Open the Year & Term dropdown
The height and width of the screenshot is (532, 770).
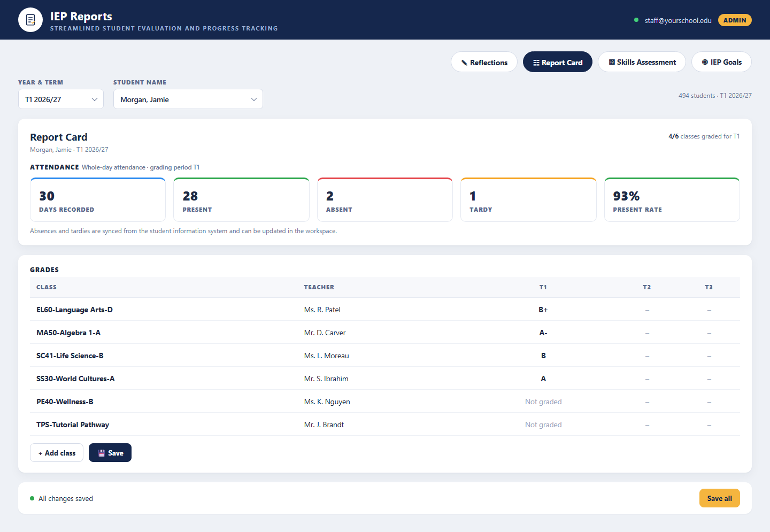click(61, 99)
